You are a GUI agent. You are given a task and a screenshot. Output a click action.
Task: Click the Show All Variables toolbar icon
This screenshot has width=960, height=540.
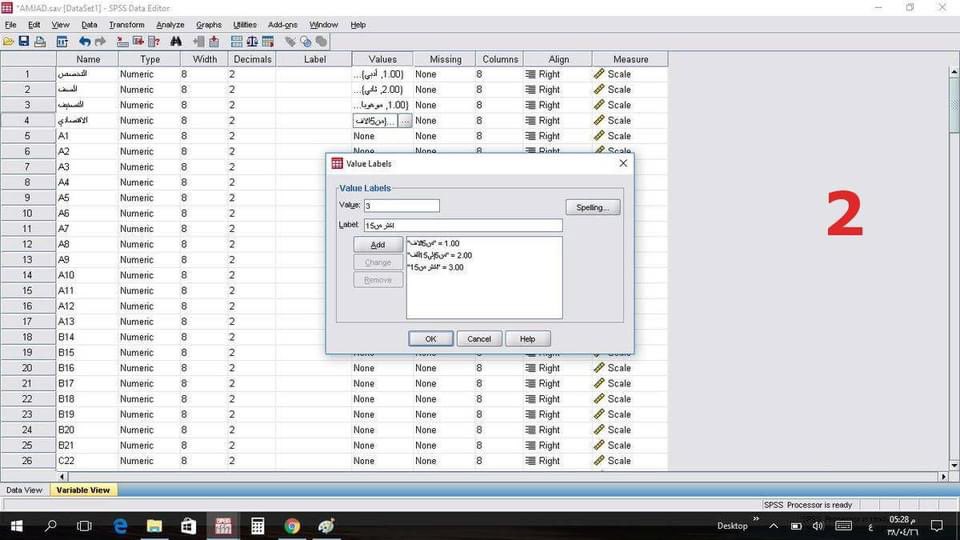tap(321, 42)
